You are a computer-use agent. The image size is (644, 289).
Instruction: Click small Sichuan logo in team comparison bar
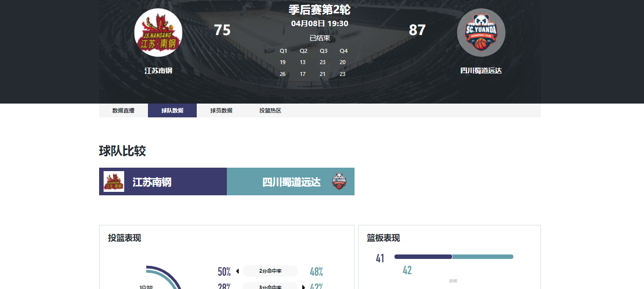click(x=339, y=181)
